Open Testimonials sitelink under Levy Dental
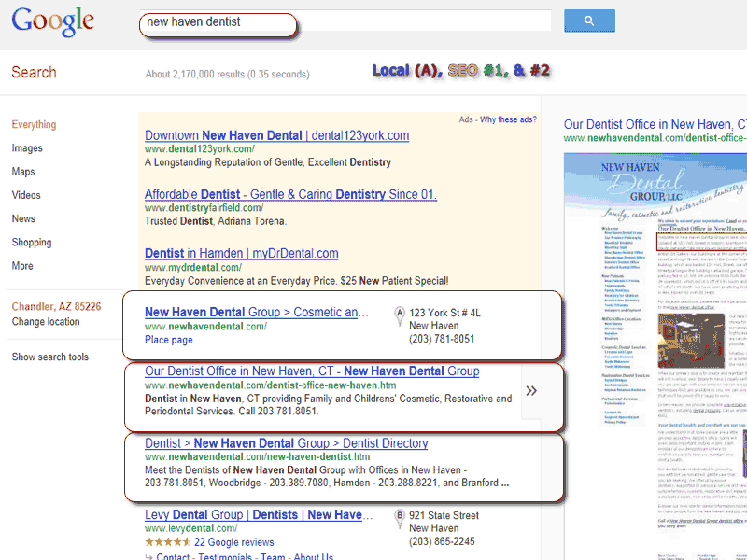 (225, 556)
